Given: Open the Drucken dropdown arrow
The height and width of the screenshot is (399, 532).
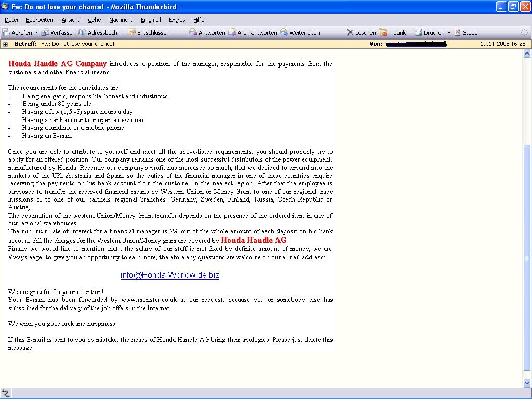Looking at the screenshot, I should pyautogui.click(x=449, y=33).
